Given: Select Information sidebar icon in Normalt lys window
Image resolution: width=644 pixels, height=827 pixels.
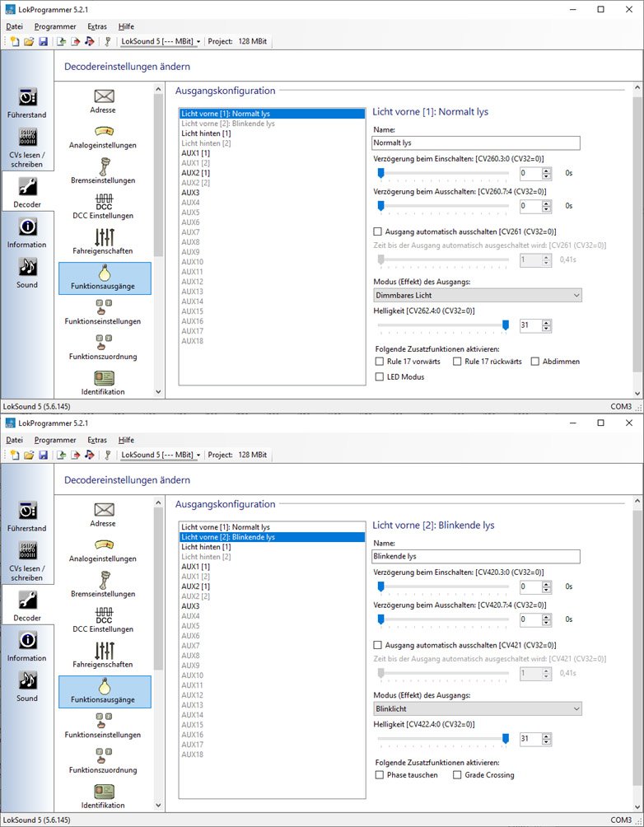Looking at the screenshot, I should coord(27,234).
